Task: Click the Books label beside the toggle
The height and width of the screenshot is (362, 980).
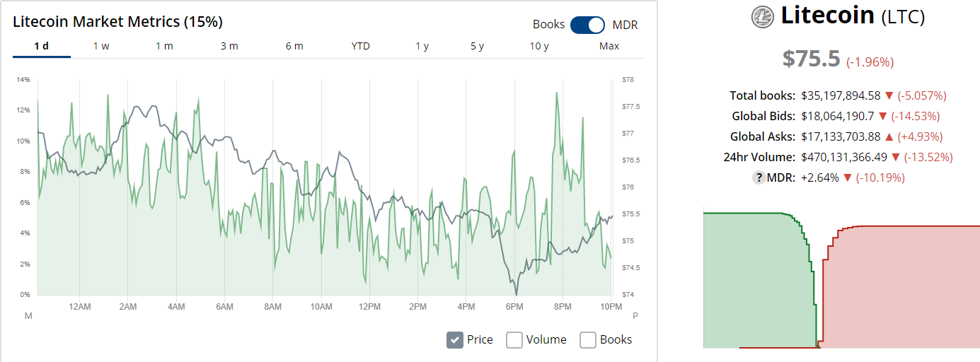Action: click(549, 25)
